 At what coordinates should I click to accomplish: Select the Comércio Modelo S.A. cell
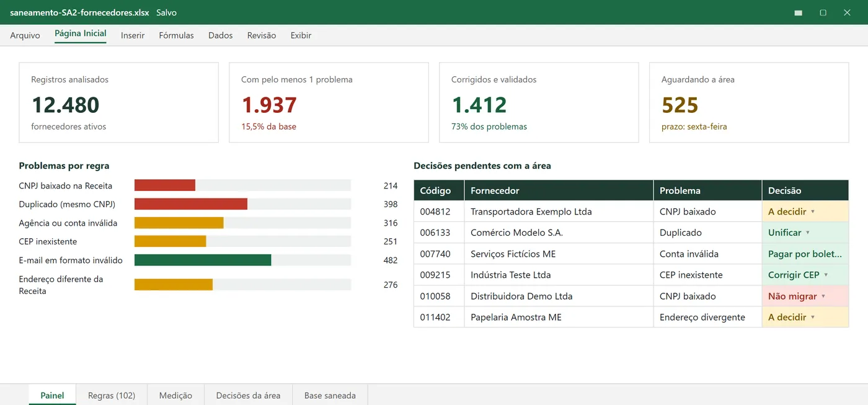click(559, 233)
